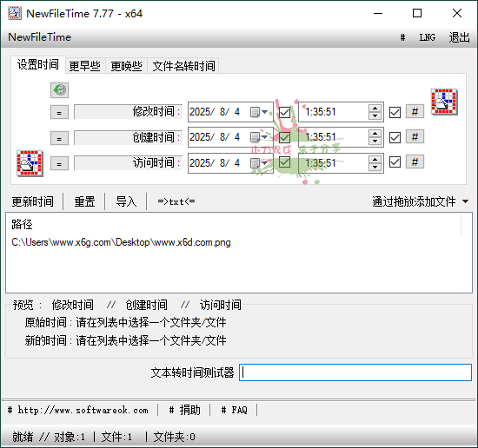Decrease the 修改时间 time with down spinner

375,116
